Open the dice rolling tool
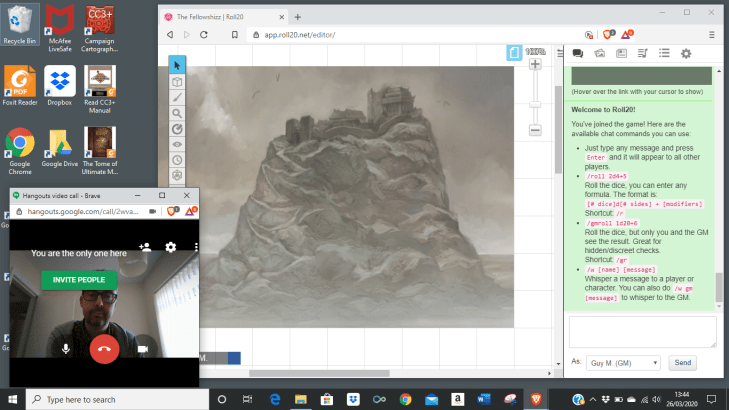Screen dimensions: 729x410 177,175
